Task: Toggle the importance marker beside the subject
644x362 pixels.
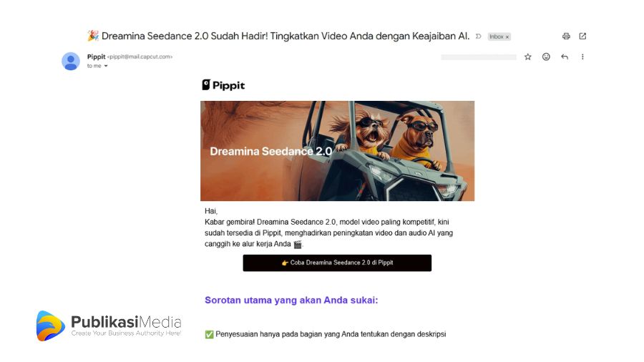Action: tap(479, 36)
